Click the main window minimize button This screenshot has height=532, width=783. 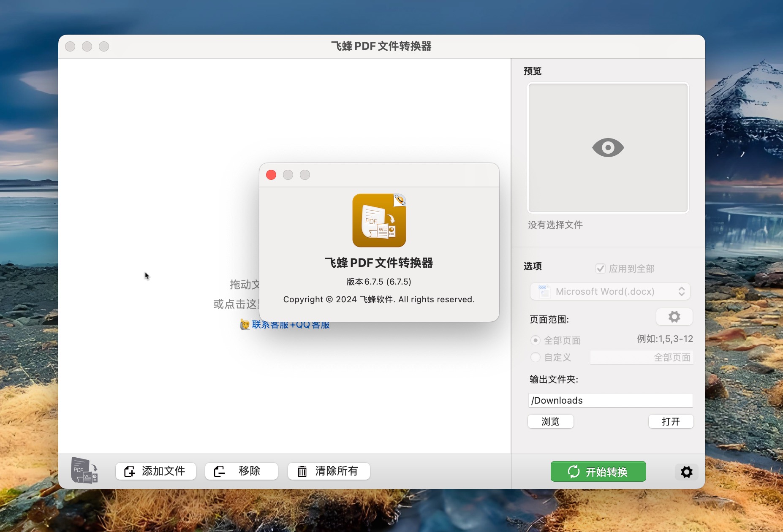pyautogui.click(x=87, y=46)
